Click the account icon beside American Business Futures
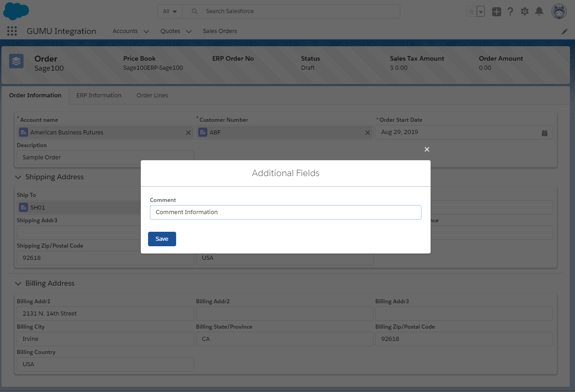 point(24,133)
